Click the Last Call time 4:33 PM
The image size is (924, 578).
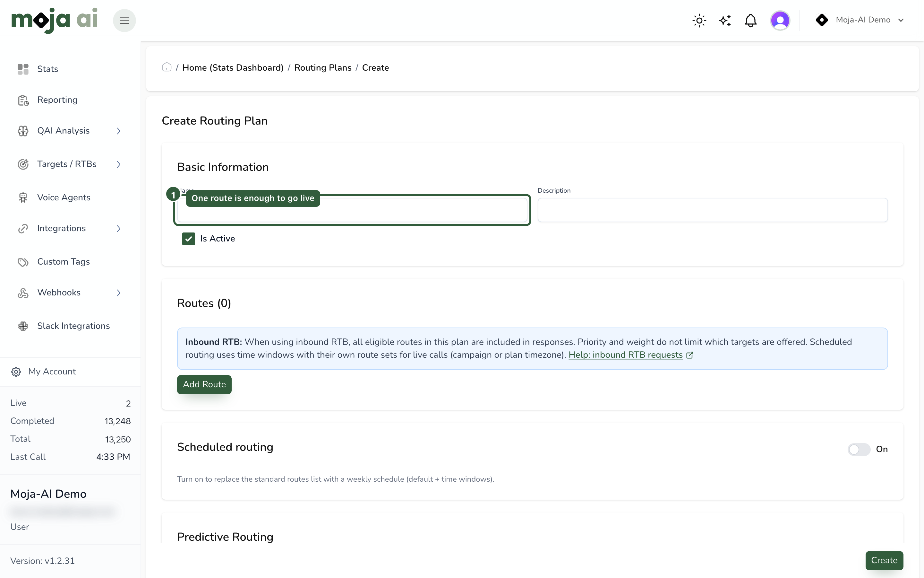click(x=113, y=457)
